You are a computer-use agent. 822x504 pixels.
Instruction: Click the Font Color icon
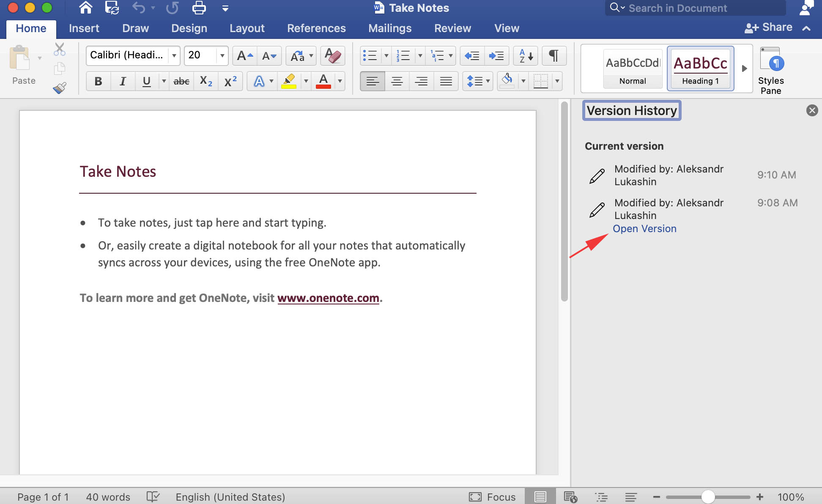coord(324,80)
